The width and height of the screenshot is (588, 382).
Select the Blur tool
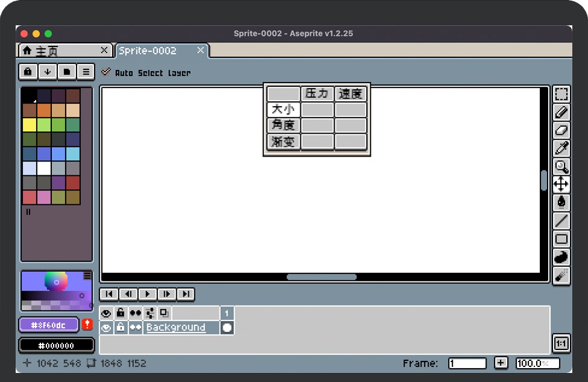[561, 275]
